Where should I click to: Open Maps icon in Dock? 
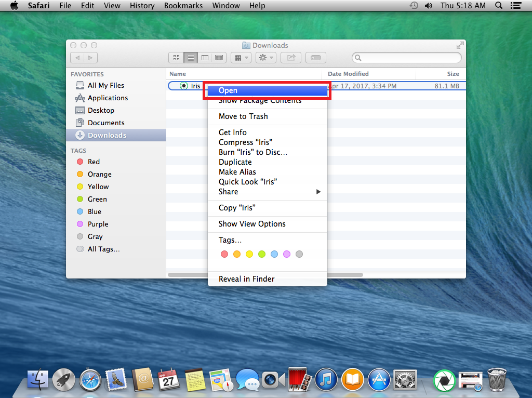tap(221, 380)
